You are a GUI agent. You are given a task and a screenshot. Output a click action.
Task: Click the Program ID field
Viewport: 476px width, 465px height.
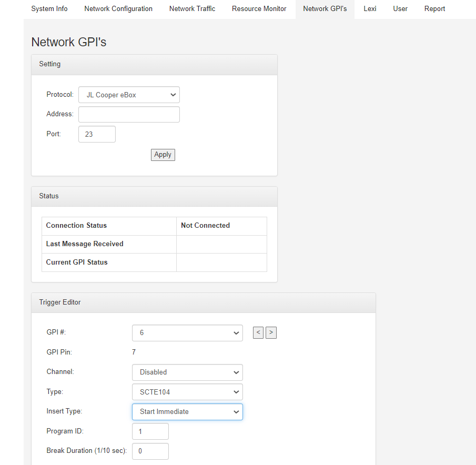(150, 431)
